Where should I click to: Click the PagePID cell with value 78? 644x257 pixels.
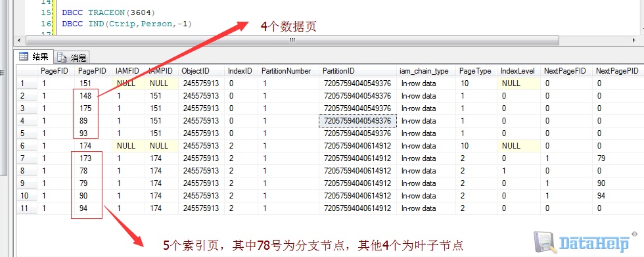[x=93, y=171]
